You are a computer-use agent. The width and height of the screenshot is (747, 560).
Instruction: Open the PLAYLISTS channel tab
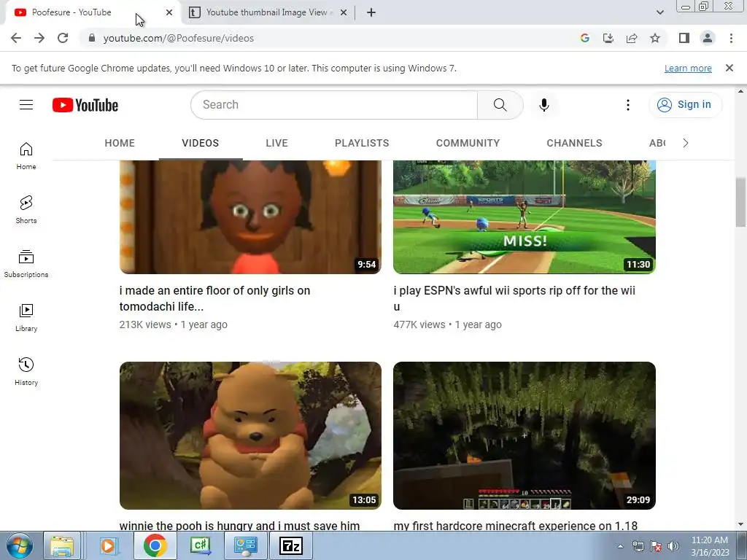[x=362, y=143]
